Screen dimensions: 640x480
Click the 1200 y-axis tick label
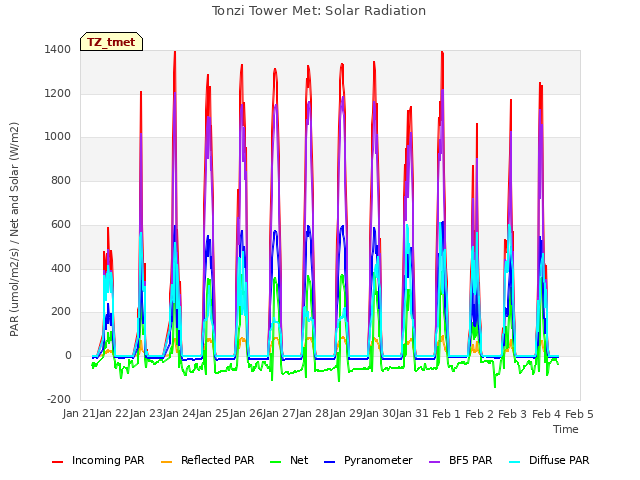tap(58, 93)
